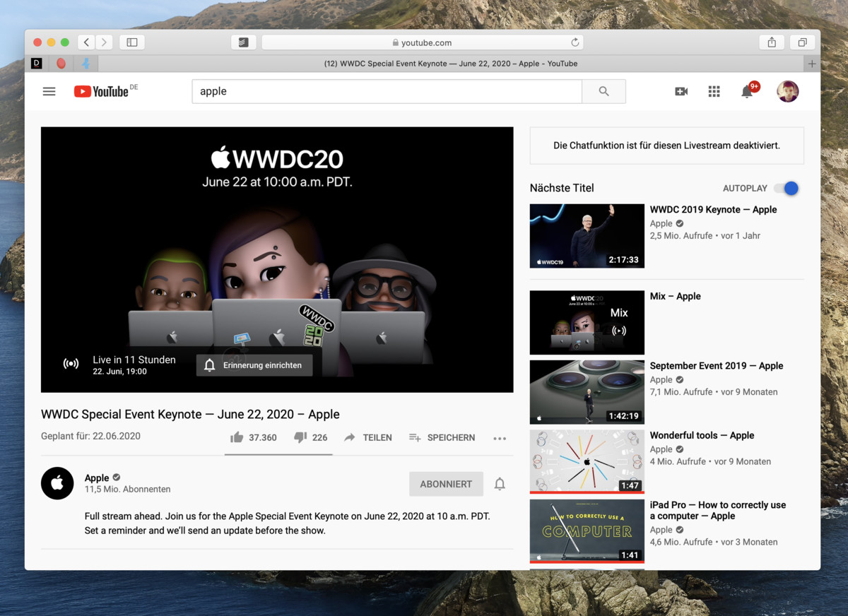Viewport: 848px width, 616px height.
Task: Open the Apple channel name link
Action: pos(97,478)
